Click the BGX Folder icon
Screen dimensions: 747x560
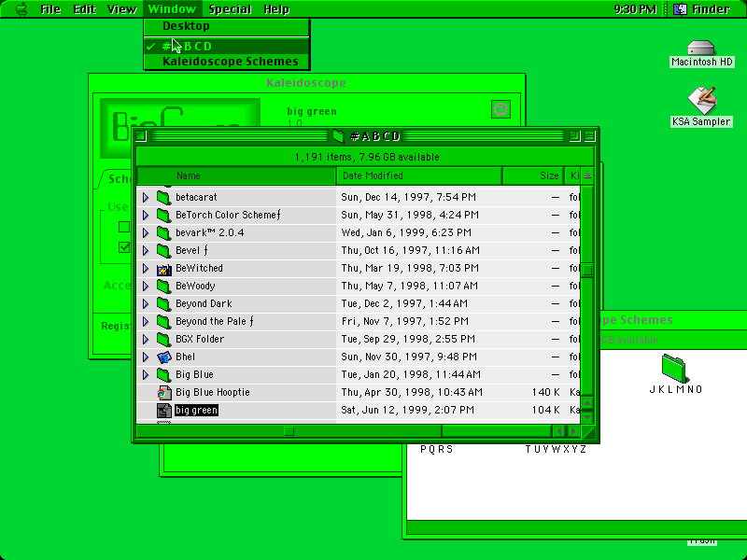164,340
